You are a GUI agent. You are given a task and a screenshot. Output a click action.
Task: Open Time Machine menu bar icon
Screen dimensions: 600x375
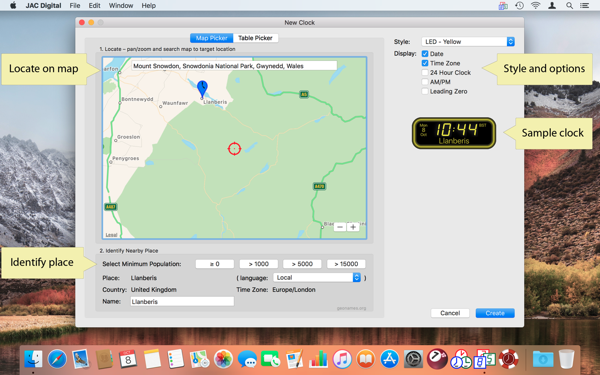[x=519, y=5]
